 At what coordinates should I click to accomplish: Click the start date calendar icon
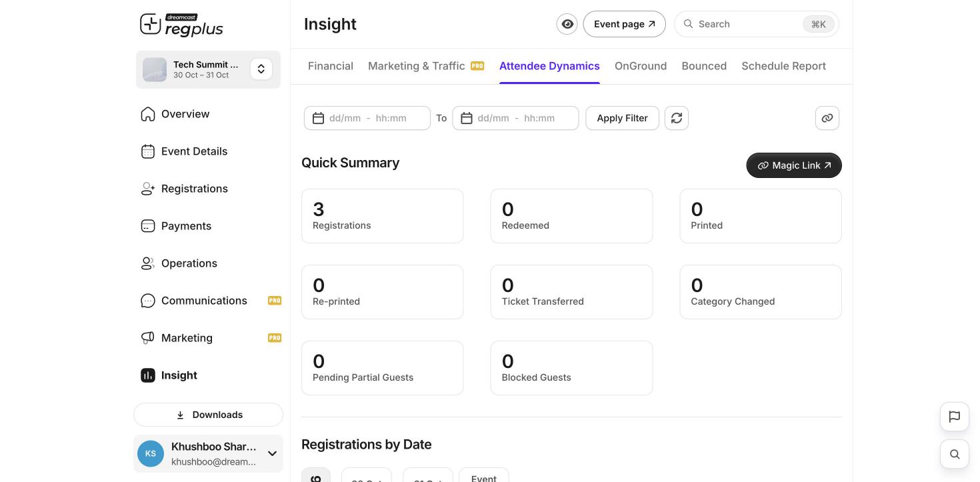click(x=318, y=118)
